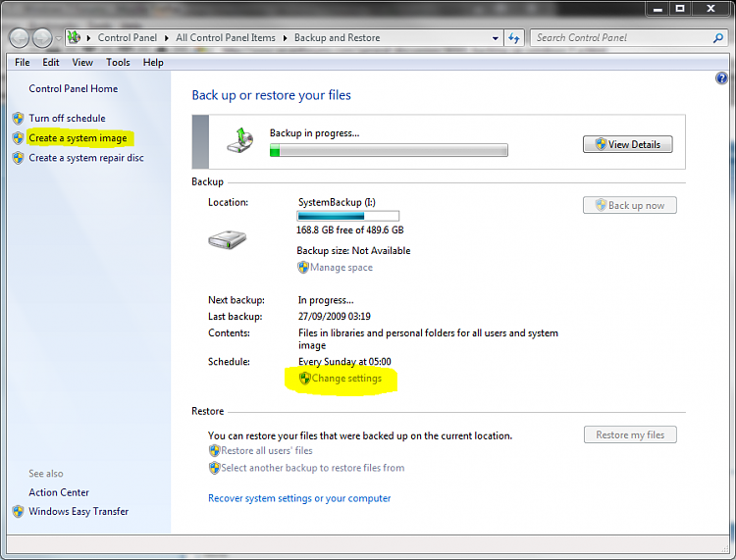Click the View Details button
Viewport: 736px width, 560px height.
click(628, 144)
